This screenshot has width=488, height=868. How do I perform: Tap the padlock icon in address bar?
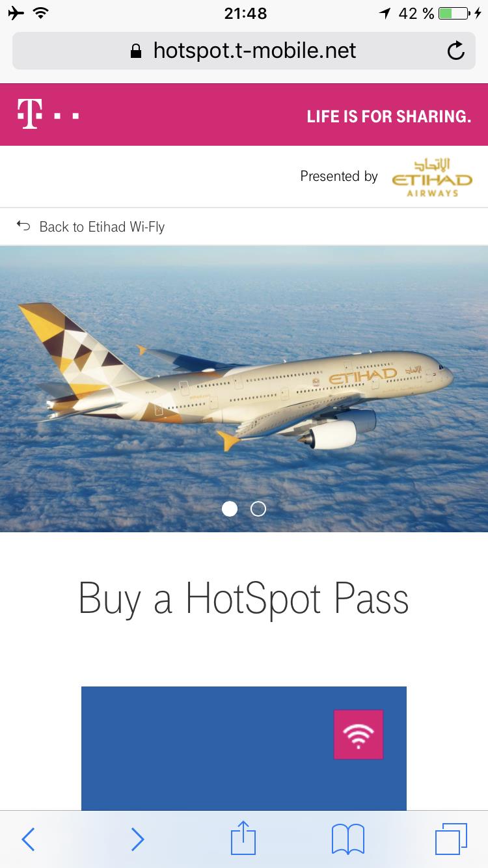click(135, 51)
